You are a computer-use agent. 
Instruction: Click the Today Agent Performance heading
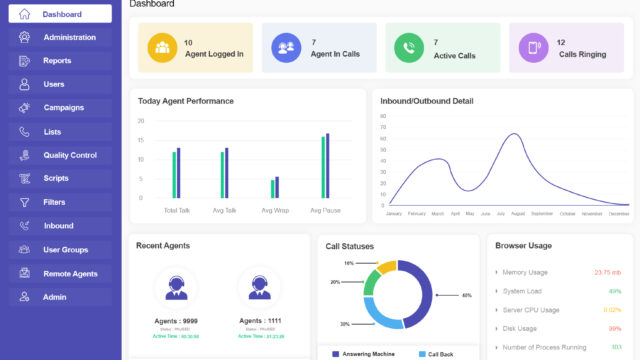click(186, 101)
